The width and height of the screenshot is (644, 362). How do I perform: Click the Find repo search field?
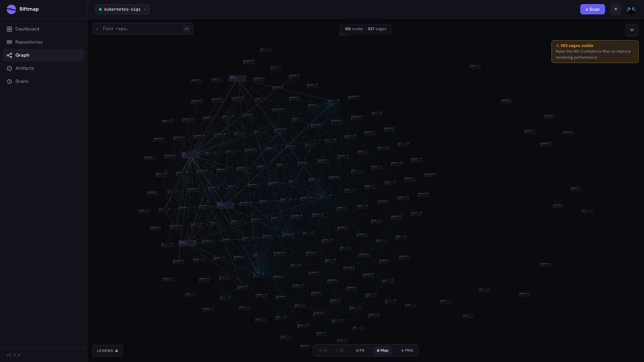143,29
